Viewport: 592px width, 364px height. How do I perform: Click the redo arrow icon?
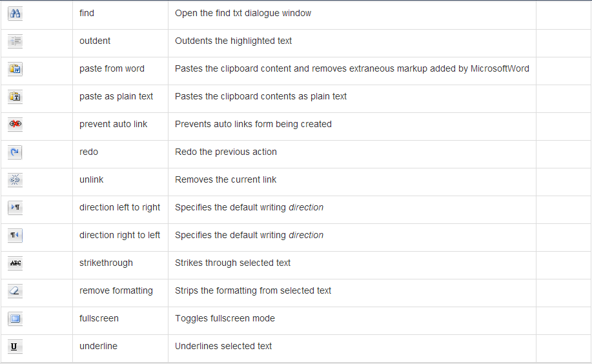(x=15, y=152)
